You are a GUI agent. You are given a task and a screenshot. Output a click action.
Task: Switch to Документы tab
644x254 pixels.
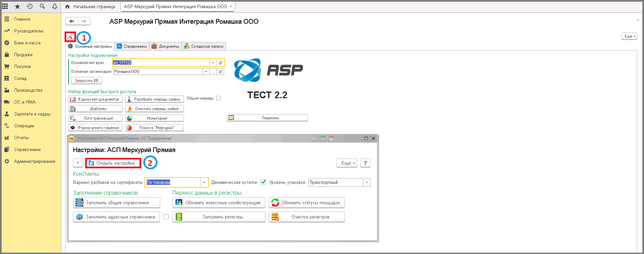[166, 46]
